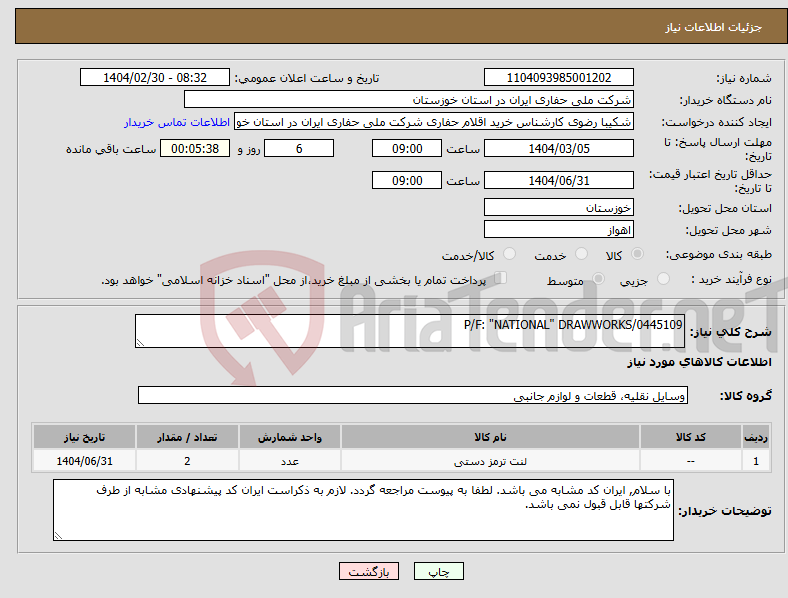Click the response deadline date 1404/03/05
This screenshot has width=788, height=598.
[x=558, y=149]
